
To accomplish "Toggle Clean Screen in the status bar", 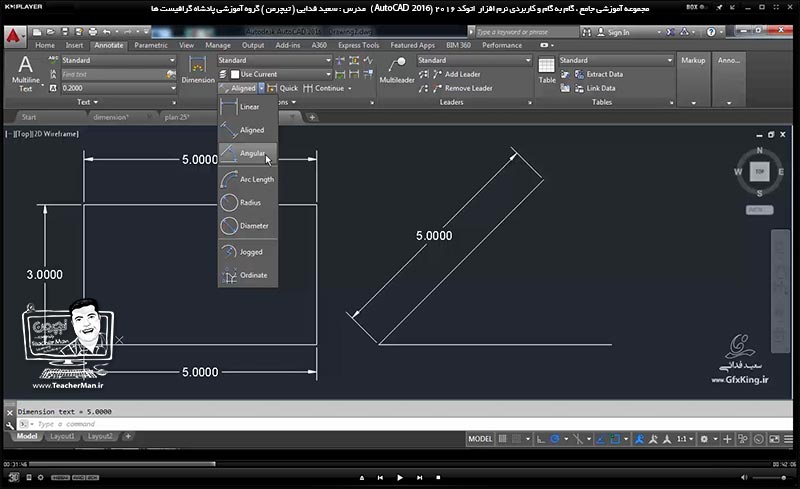I will (x=774, y=439).
